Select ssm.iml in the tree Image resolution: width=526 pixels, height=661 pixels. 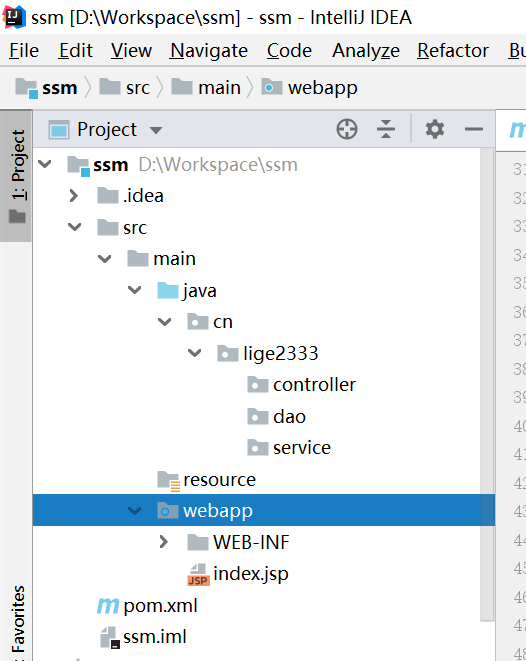pyautogui.click(x=264, y=637)
